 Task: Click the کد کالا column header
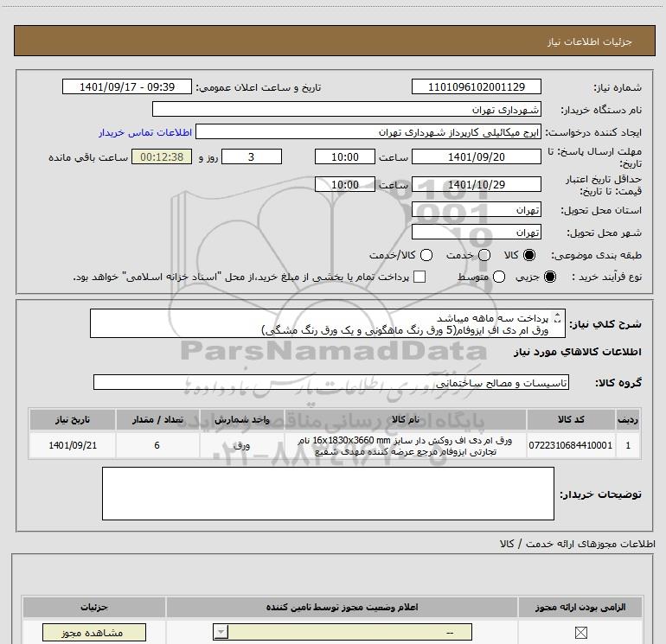(x=571, y=419)
